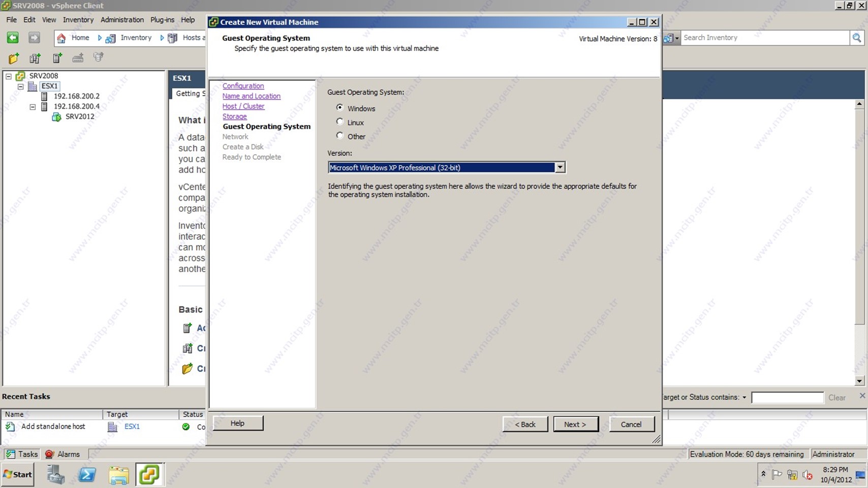Open PowerShell from the taskbar
This screenshot has height=488, width=868.
pos(87,475)
